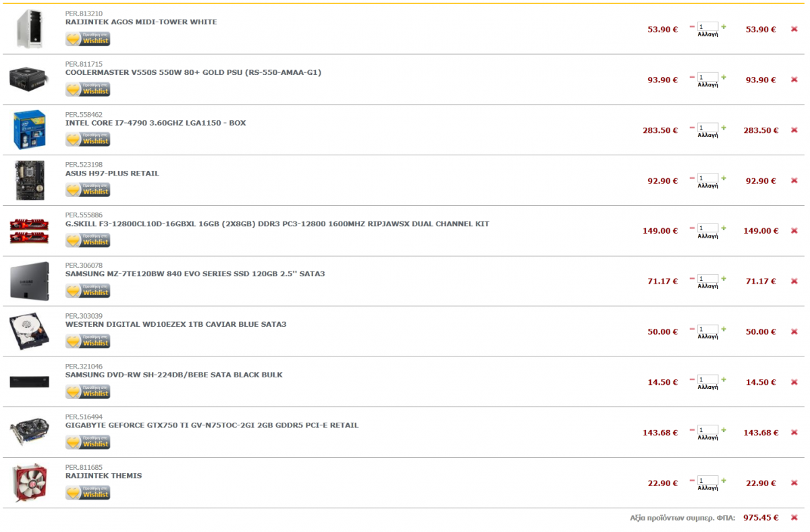Decrease quantity of WD10EZEX hard drive

pos(692,329)
